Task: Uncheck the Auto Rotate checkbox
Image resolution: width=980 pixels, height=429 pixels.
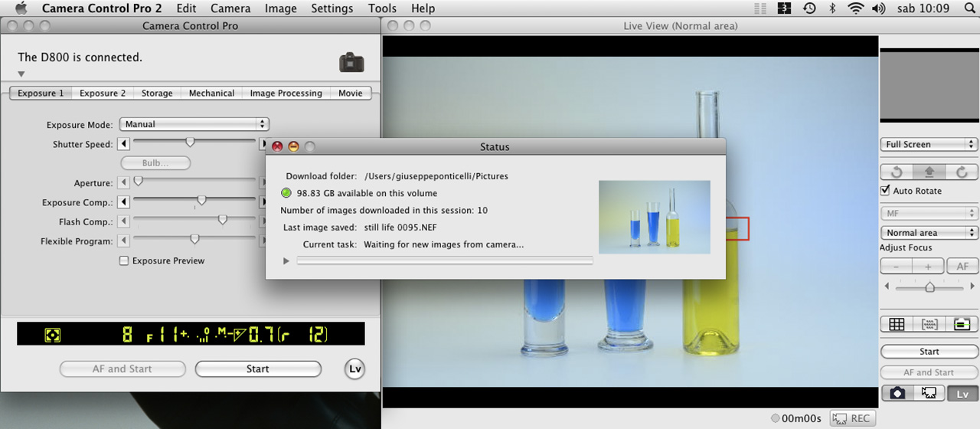Action: 886,191
